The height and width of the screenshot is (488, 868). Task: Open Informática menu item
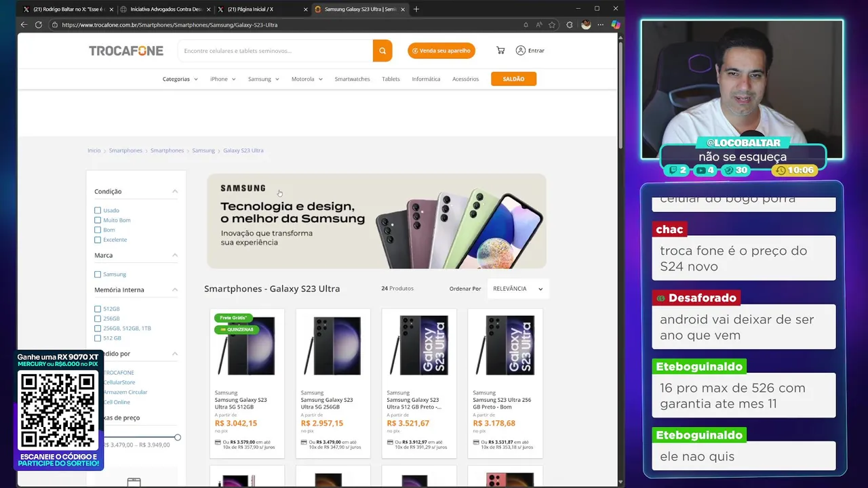click(426, 79)
